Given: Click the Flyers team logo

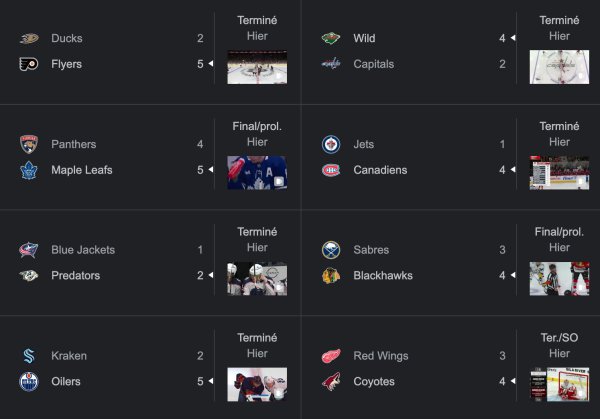Looking at the screenshot, I should click(x=28, y=64).
